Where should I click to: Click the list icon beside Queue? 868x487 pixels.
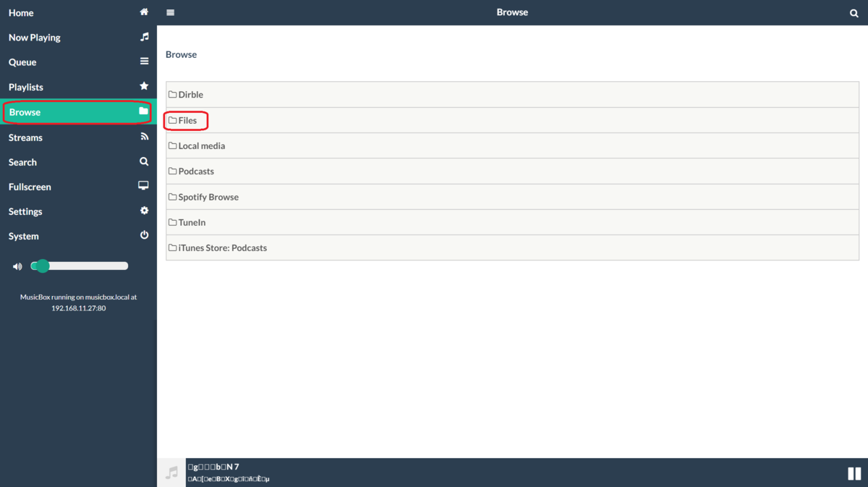[144, 62]
